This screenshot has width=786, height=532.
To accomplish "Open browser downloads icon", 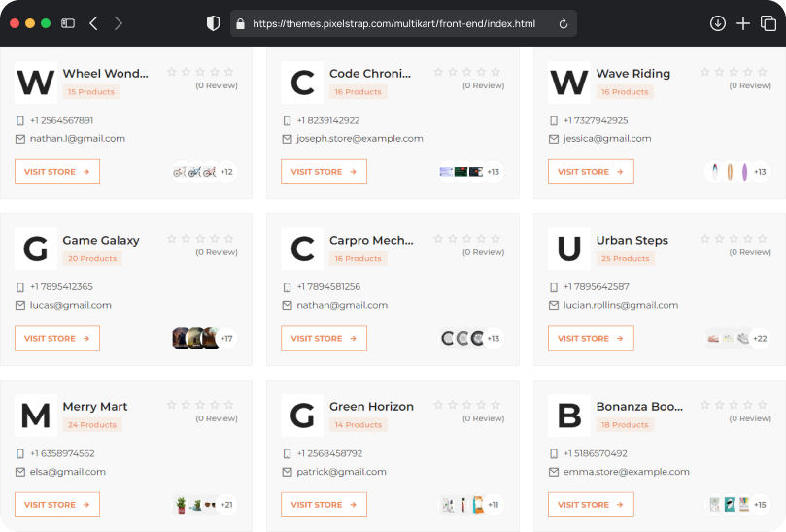I will (x=718, y=23).
